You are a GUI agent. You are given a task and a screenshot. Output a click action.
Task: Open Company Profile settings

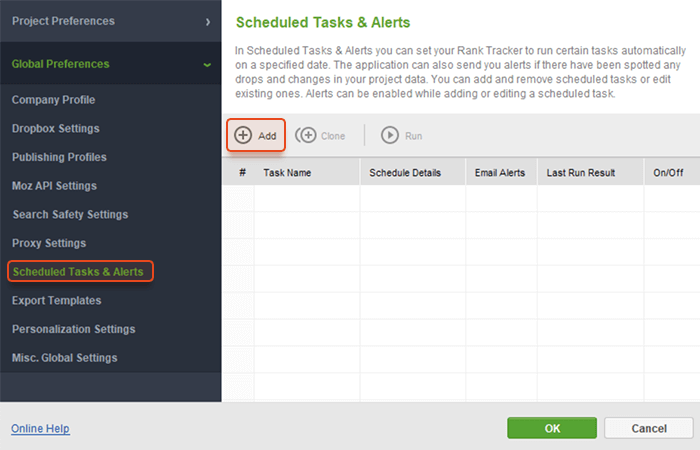coord(54,100)
